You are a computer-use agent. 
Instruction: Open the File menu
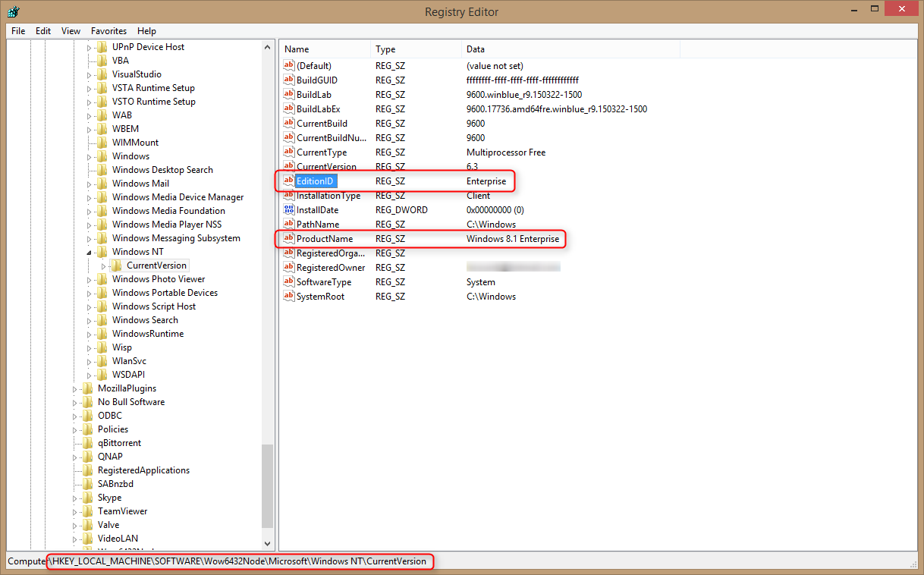(x=18, y=31)
